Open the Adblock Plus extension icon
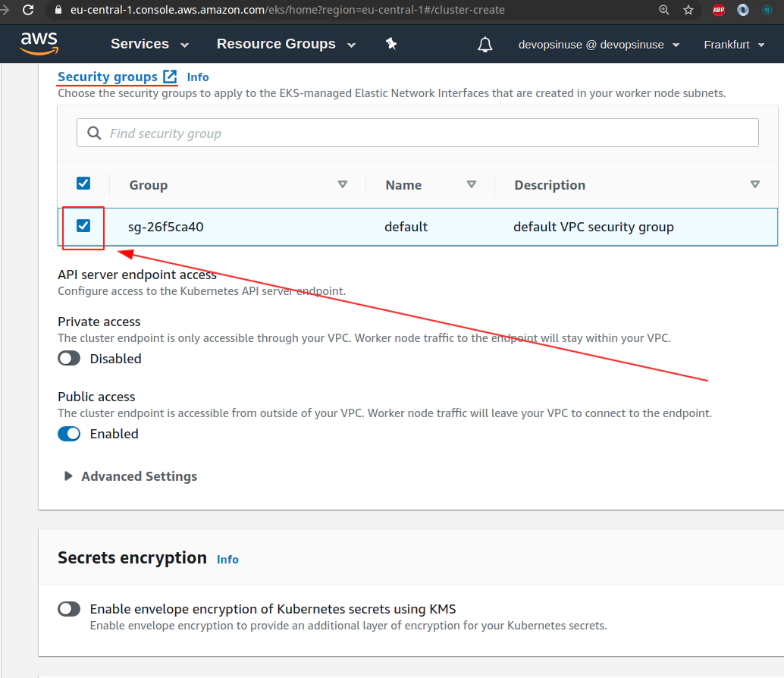 click(x=719, y=10)
